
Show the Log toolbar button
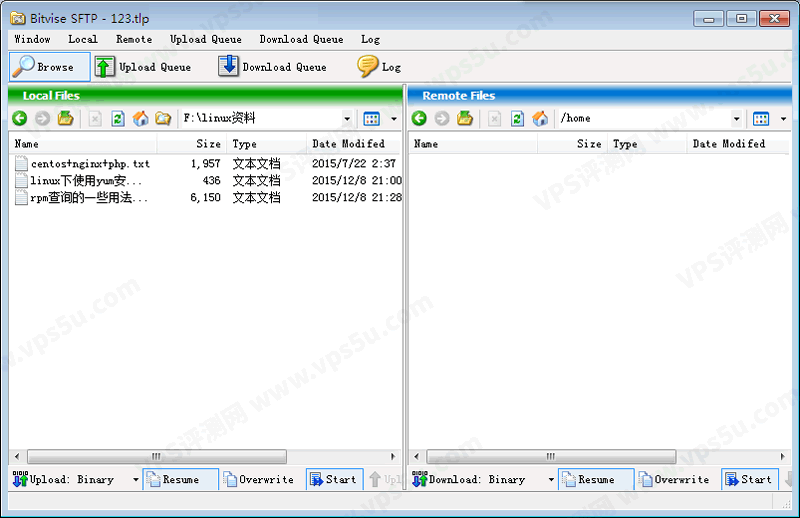click(379, 67)
